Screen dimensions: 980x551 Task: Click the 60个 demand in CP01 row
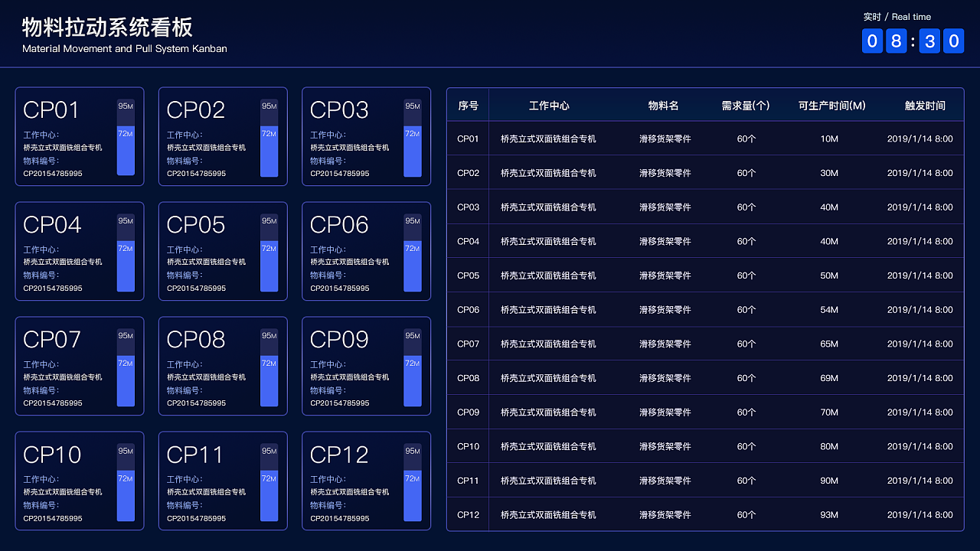[x=746, y=139]
